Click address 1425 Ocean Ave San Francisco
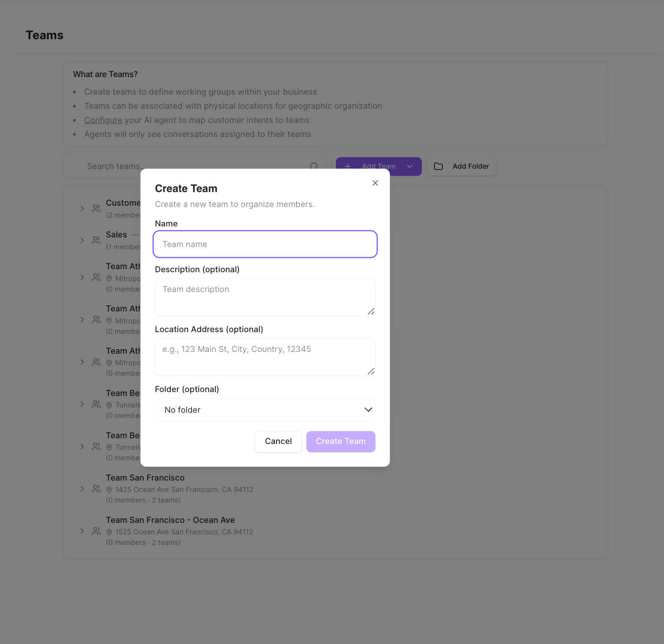Image resolution: width=664 pixels, height=644 pixels. point(184,490)
